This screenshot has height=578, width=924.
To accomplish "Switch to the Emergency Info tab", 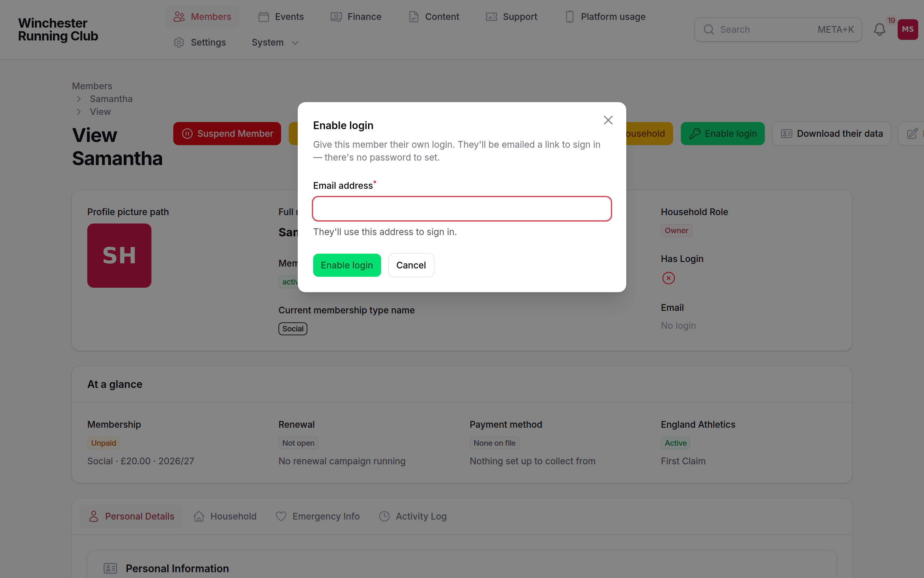I will point(318,516).
